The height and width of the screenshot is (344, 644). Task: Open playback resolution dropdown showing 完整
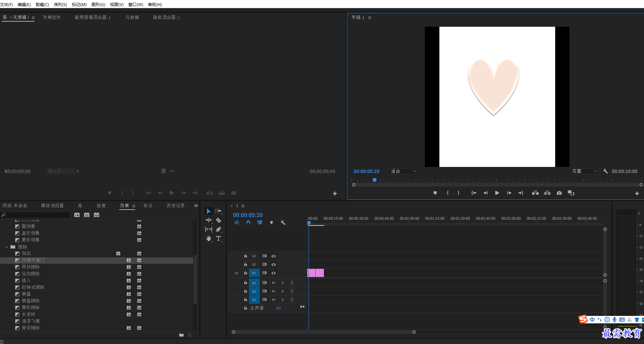click(x=584, y=171)
